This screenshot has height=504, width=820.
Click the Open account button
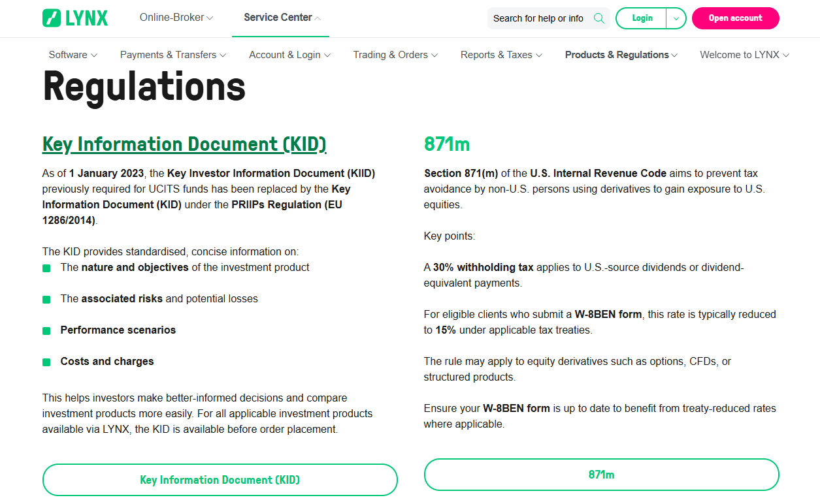735,18
